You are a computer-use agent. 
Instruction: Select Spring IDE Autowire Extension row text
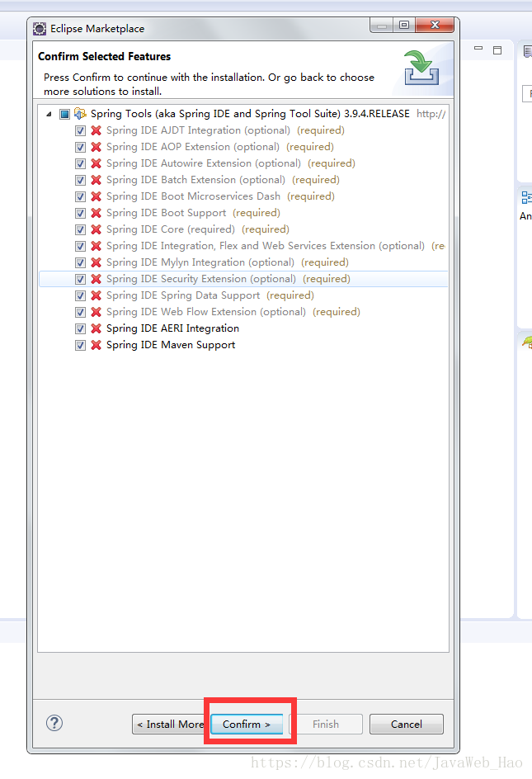click(231, 163)
